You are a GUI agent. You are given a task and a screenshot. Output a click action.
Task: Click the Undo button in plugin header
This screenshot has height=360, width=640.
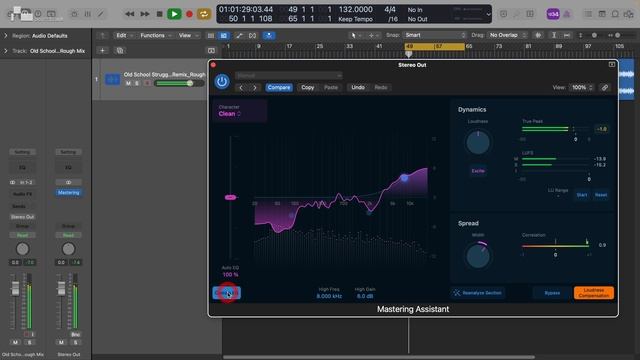click(x=358, y=87)
